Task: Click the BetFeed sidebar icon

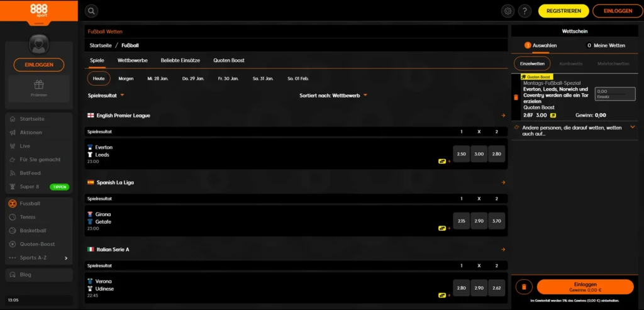Action: [x=13, y=174]
